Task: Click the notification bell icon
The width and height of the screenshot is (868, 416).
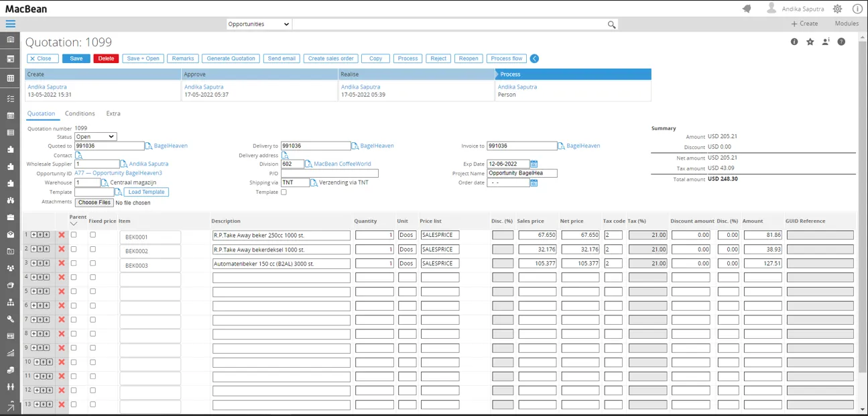Action: 747,9
